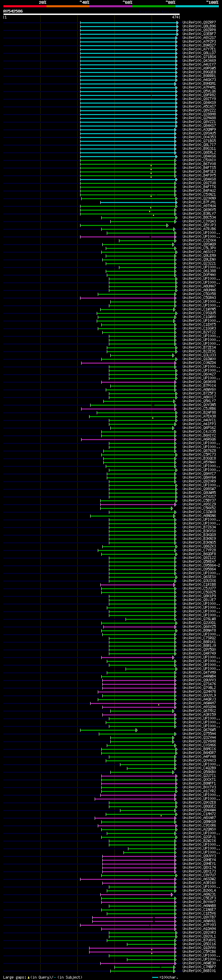The image size is (222, 980).
Task: Click the query end position 474
Action: coord(175,17)
